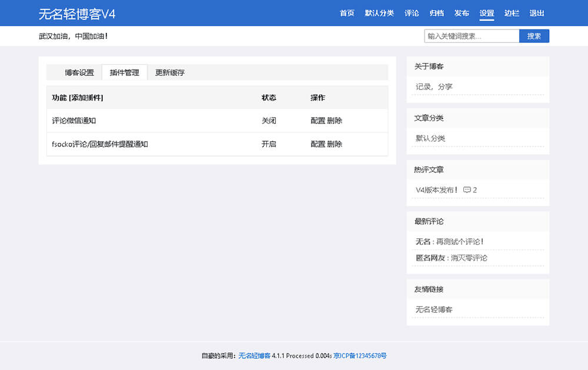
Task: Open 添加插件 to add a new plugin
Action: [x=85, y=97]
